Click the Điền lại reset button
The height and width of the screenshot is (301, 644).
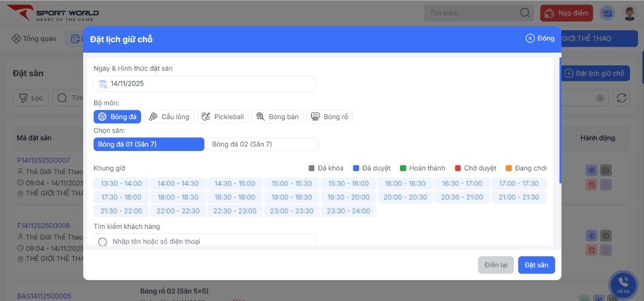495,265
